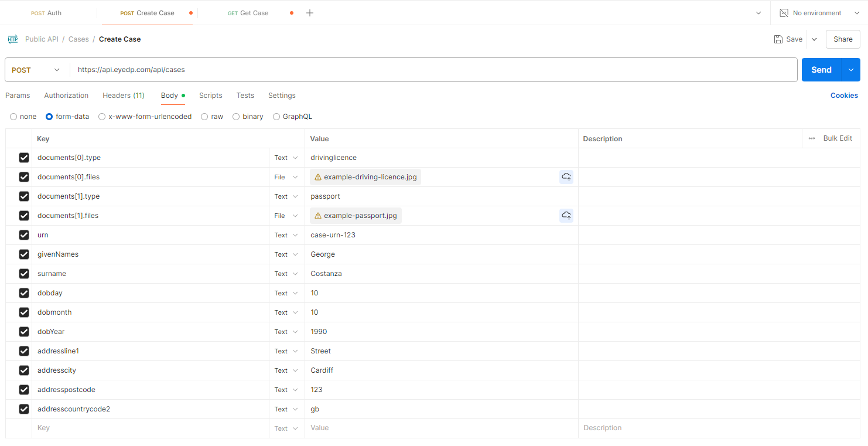Open a new request tab with plus icon
868x446 pixels.
click(x=310, y=12)
